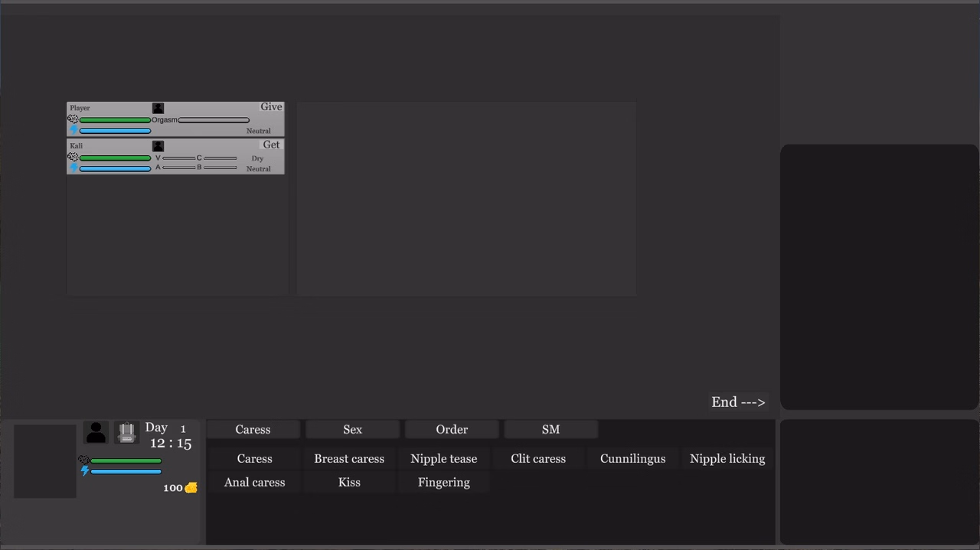Click the Day 1 label

click(x=165, y=428)
